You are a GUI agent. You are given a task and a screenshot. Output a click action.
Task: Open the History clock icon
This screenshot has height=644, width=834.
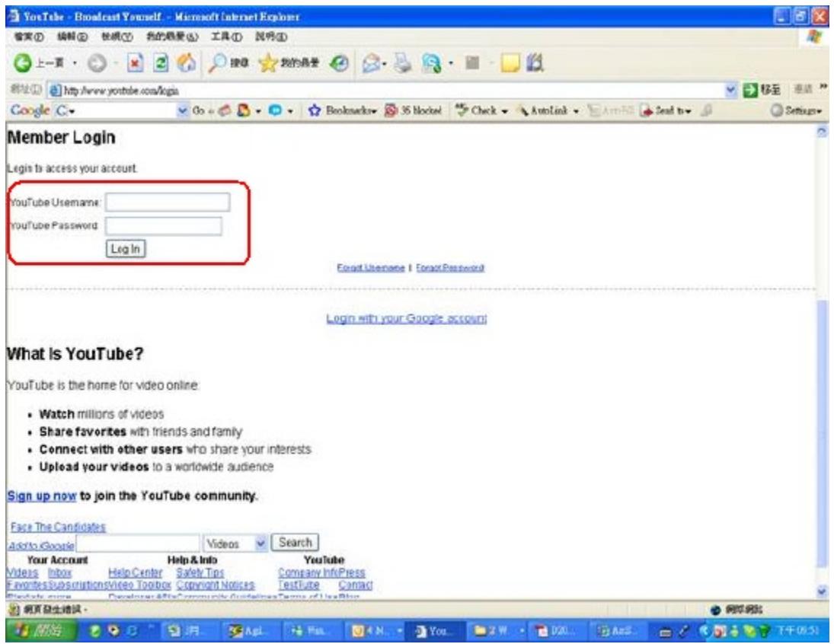click(x=339, y=63)
